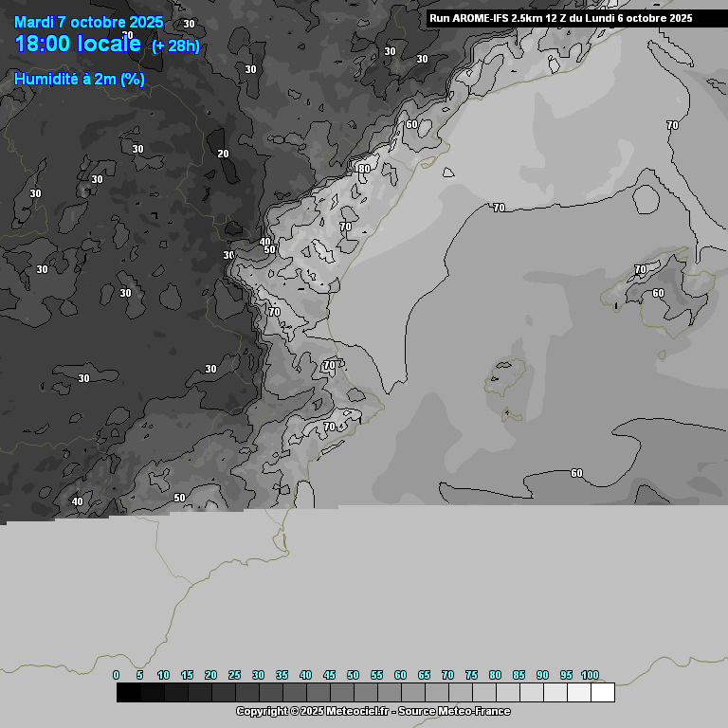Screen dimensions: 728x728
Task: Click the "Mardi 7 octobre 2025" date title
Action: 88,22
